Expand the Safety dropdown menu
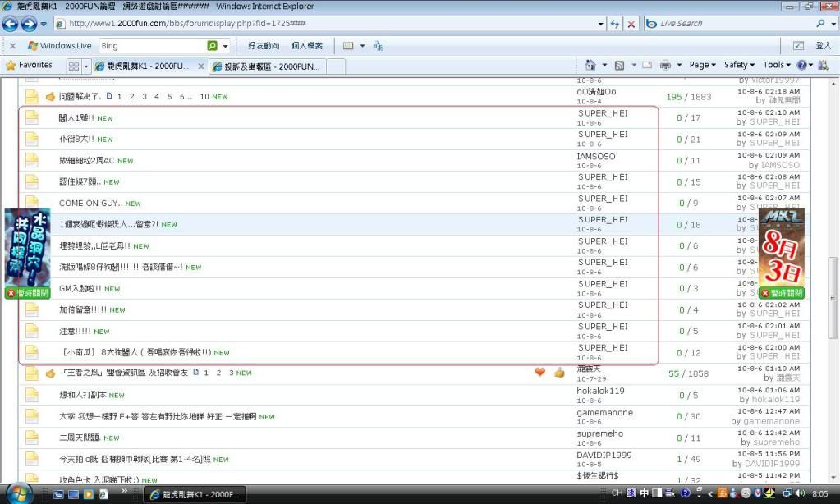The width and height of the screenshot is (840, 504). click(739, 65)
